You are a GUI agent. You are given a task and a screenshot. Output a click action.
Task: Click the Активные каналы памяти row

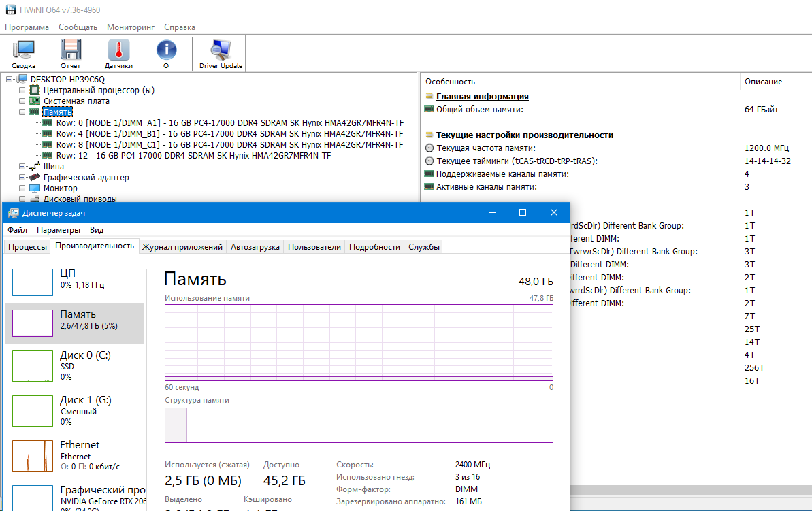tap(617, 187)
